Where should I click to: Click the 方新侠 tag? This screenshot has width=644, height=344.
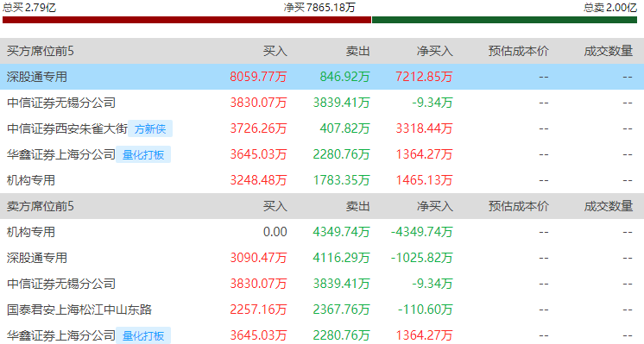tap(150, 128)
